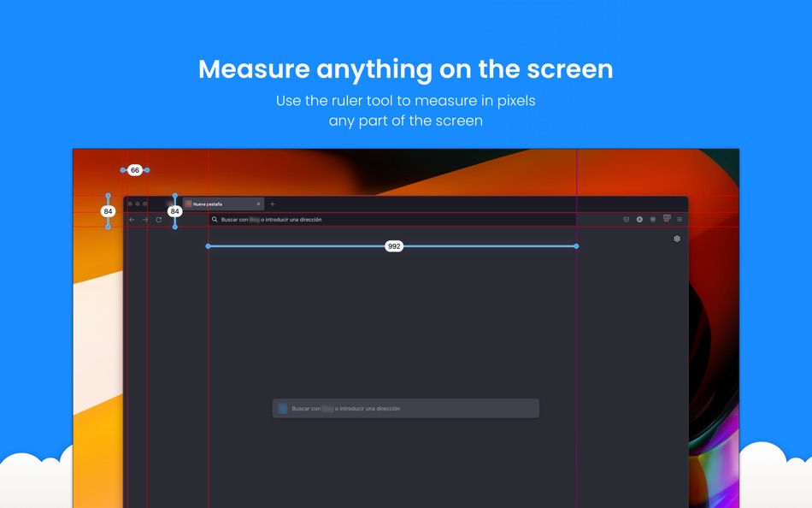Close the Nueva pestaña tab
This screenshot has width=812, height=508.
258,204
